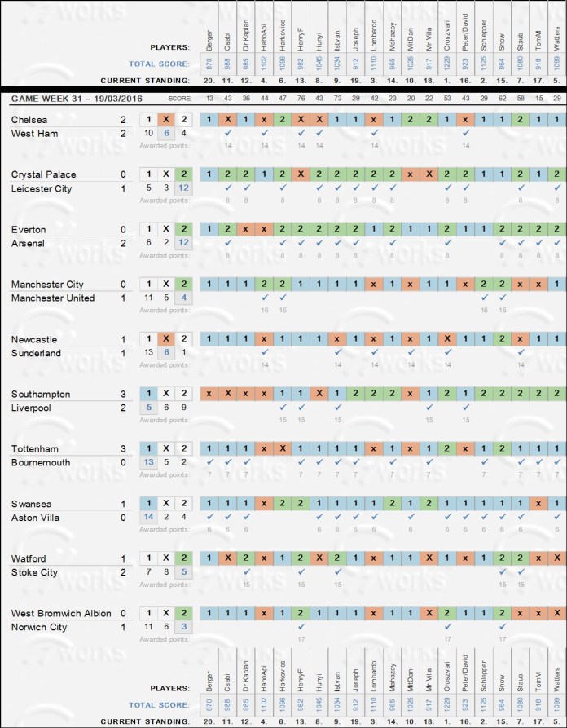567x728 pixels.
Task: Select the home-win 1 box for Southampton–Liverpool
Action: click(148, 394)
